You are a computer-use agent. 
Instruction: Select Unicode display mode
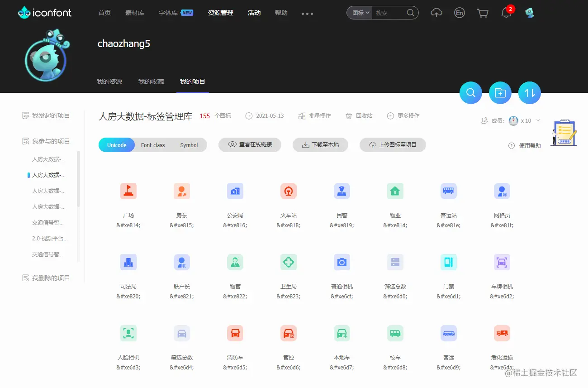coord(117,145)
